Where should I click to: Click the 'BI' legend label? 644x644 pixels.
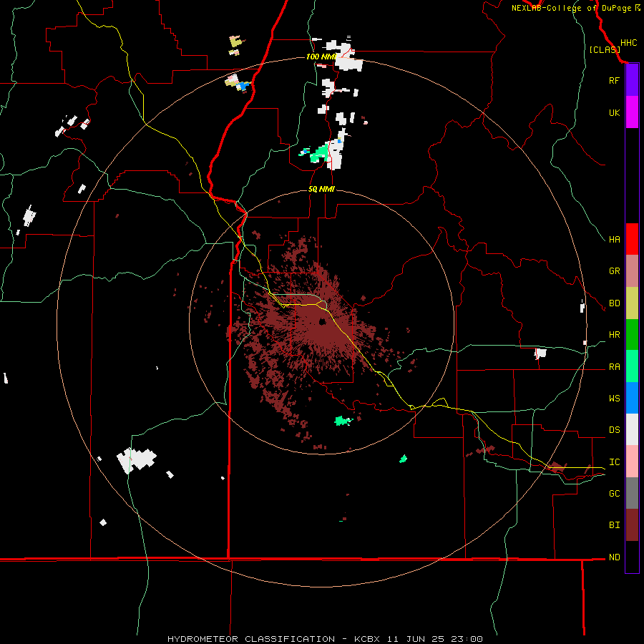pyautogui.click(x=614, y=525)
